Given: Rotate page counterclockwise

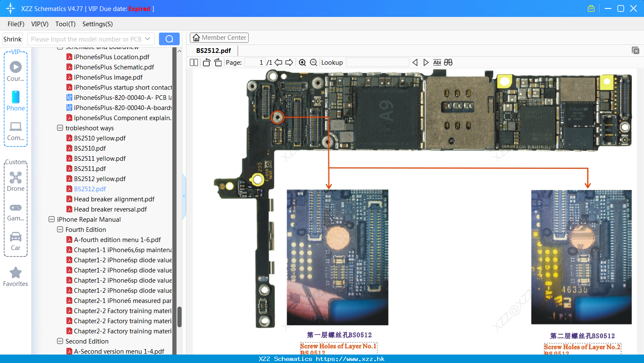Looking at the screenshot, I should pos(206,63).
